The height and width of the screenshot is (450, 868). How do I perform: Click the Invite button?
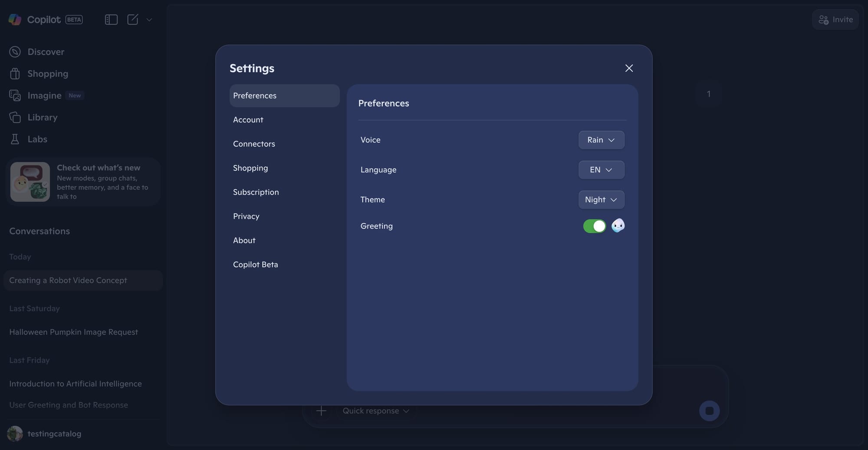[835, 20]
